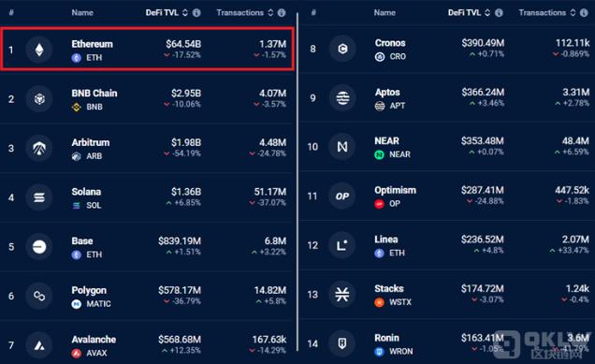Click the NEAR chain N logo
The height and width of the screenshot is (364, 595).
click(341, 147)
